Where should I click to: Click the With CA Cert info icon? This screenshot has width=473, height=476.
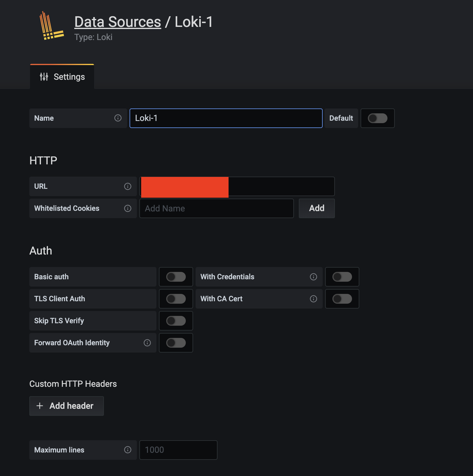313,299
